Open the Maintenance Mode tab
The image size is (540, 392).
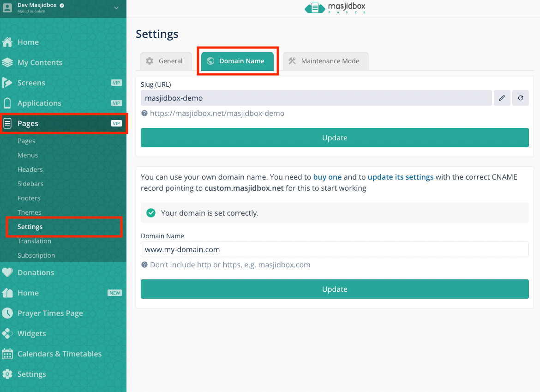325,61
